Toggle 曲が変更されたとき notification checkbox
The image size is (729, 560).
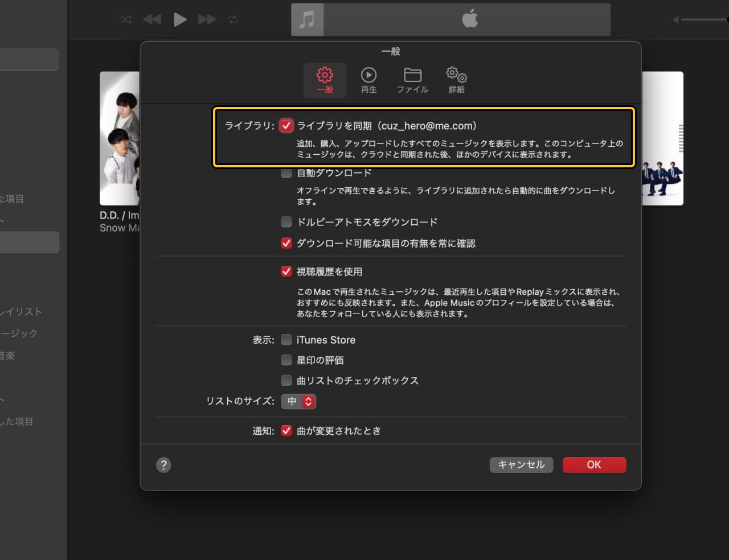tap(286, 431)
